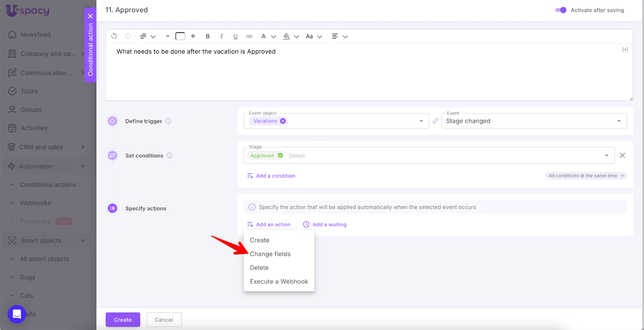The image size is (644, 330).
Task: Expand the Event object dropdown arrow
Action: pyautogui.click(x=421, y=121)
